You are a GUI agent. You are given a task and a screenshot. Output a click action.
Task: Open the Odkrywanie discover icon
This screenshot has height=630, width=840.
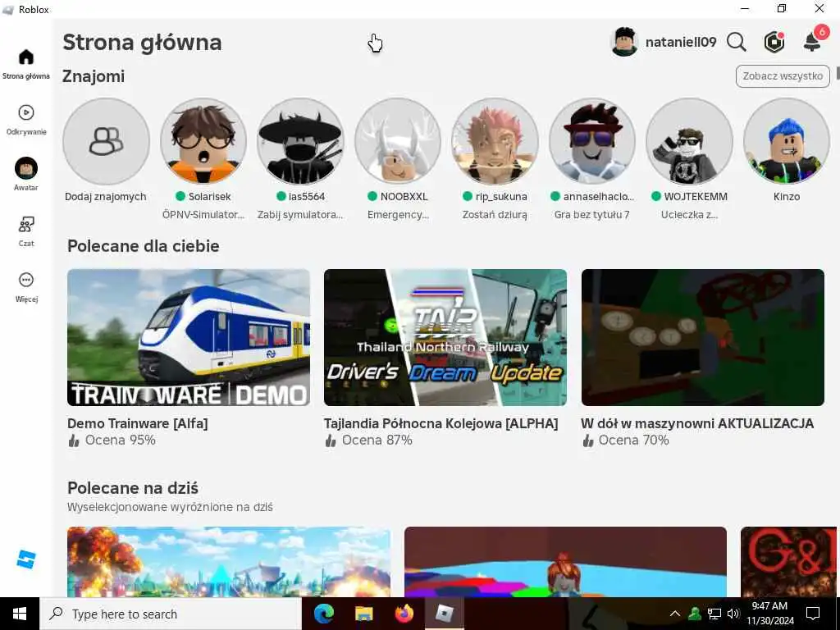25,112
